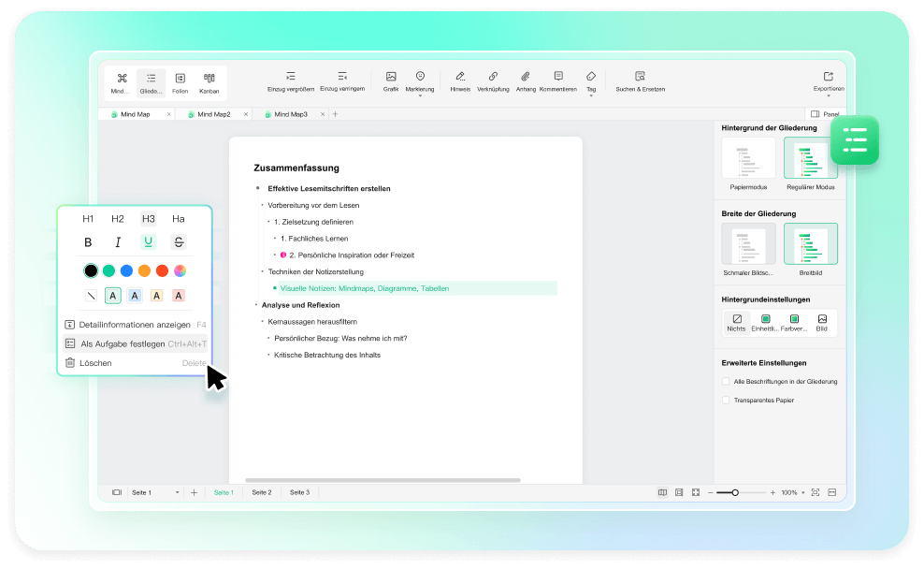Screen dimensions: 924x569
Task: Click the Anhang paperclip icon
Action: pos(526,77)
